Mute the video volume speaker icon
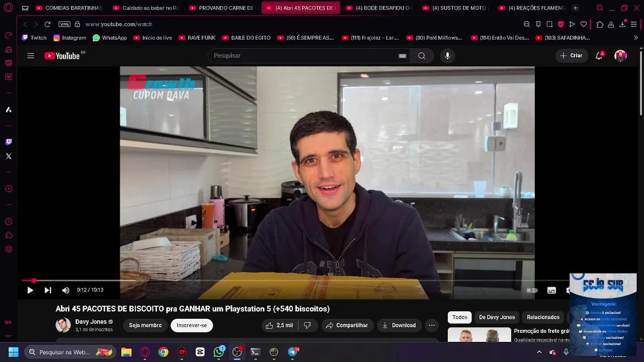The image size is (644, 362). click(65, 290)
